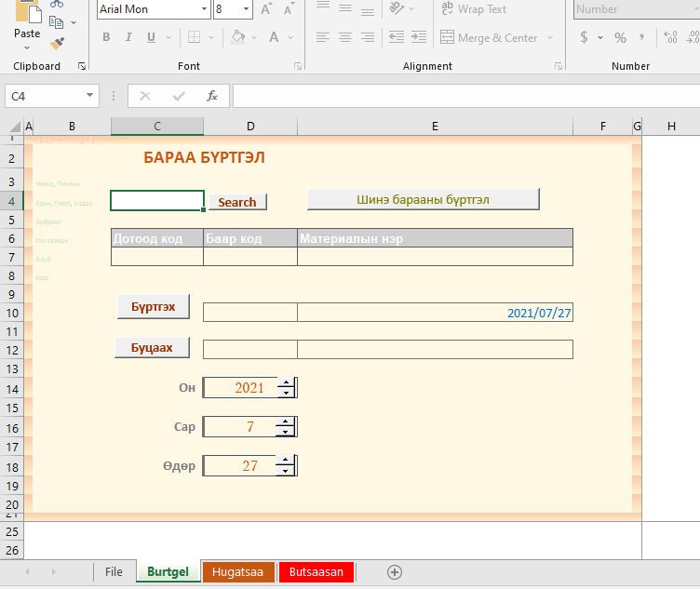Click the Copy icon in Clipboard group
The width and height of the screenshot is (700, 589).
click(x=56, y=22)
